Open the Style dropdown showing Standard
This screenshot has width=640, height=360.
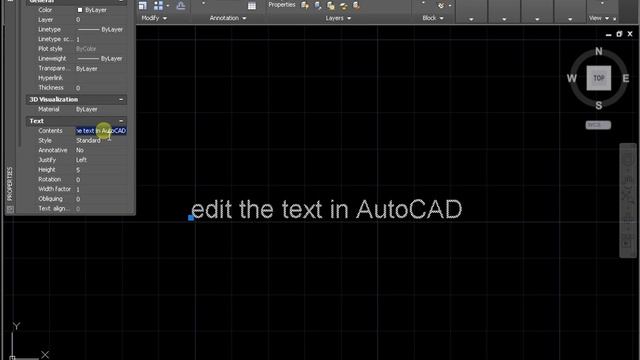tap(101, 140)
